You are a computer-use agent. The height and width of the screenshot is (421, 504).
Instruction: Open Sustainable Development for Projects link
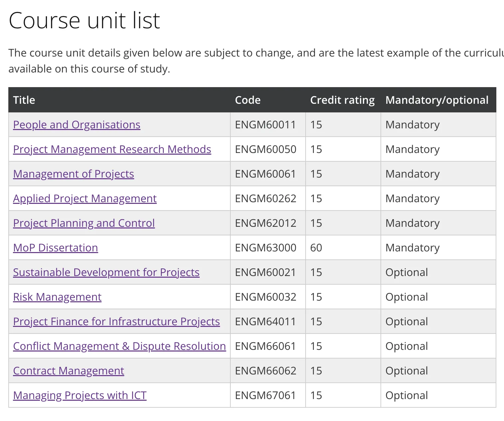pyautogui.click(x=106, y=272)
